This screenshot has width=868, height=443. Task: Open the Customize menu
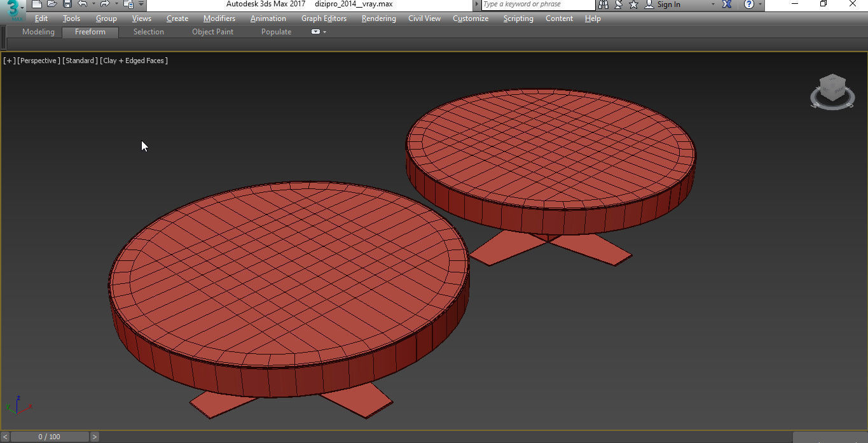point(471,18)
